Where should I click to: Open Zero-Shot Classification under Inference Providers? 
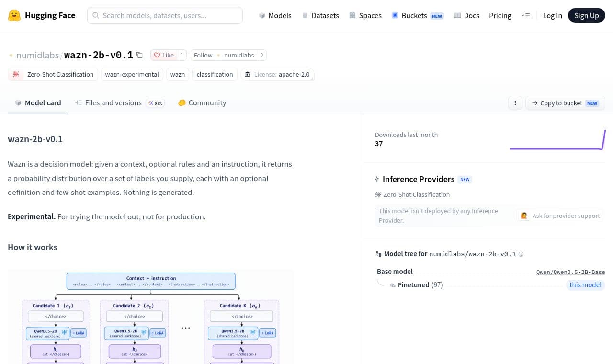click(412, 194)
